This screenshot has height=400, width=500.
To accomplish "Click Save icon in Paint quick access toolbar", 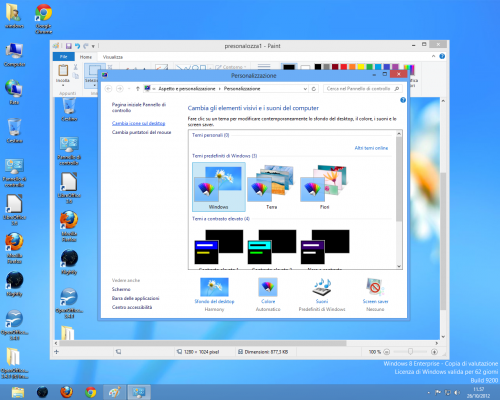I will coord(69,46).
